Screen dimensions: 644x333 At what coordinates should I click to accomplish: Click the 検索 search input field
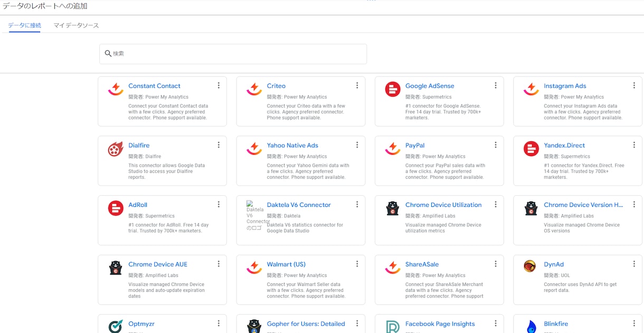point(233,54)
